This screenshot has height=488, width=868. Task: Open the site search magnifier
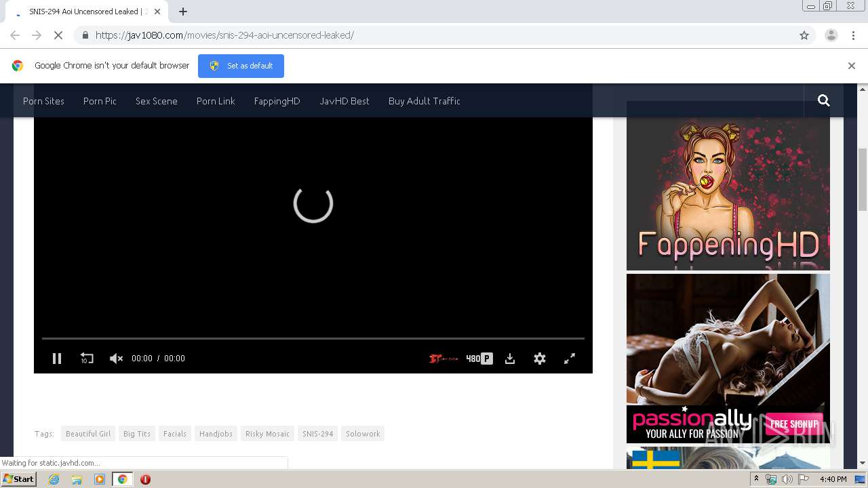(824, 100)
